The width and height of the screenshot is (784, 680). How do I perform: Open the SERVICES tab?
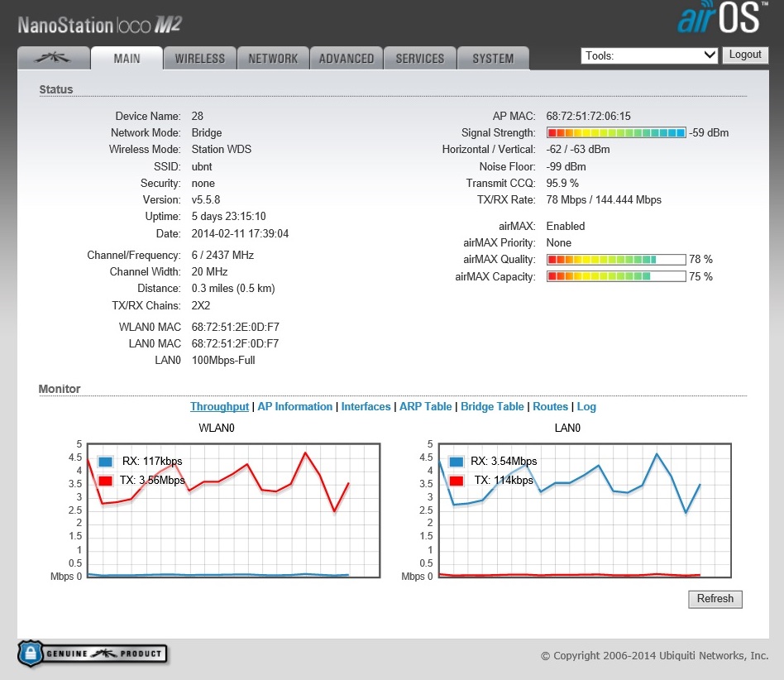pyautogui.click(x=420, y=59)
